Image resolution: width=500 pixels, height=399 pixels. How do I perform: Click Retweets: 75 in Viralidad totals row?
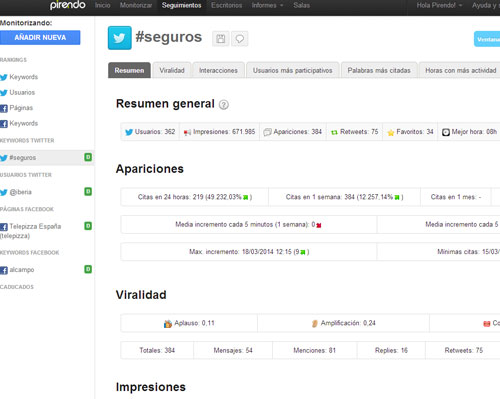[x=464, y=350]
